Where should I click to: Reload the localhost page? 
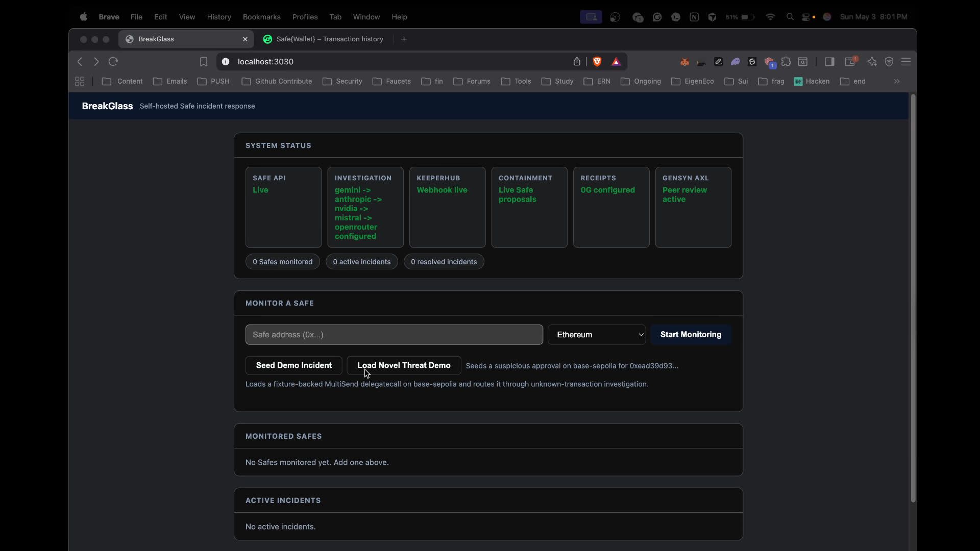(113, 62)
